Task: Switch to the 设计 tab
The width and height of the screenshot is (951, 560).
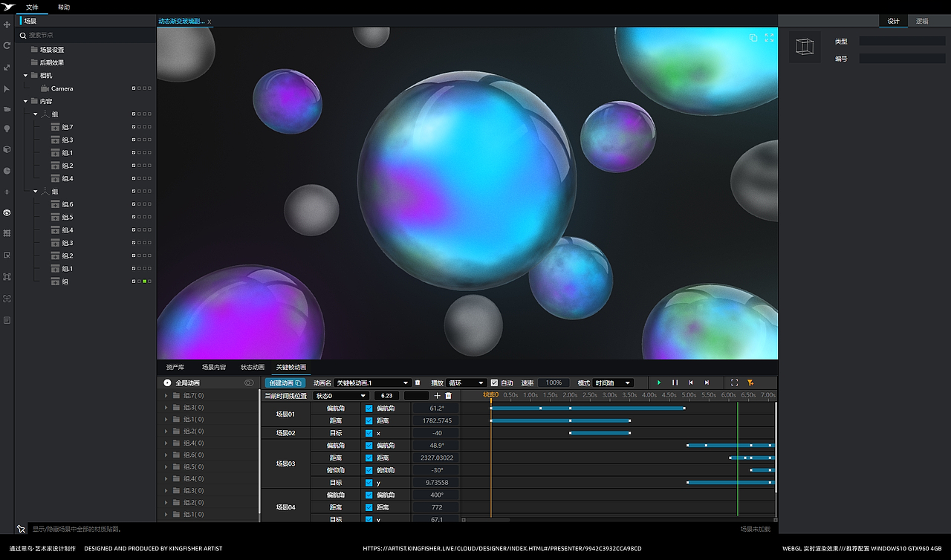Action: pos(893,21)
